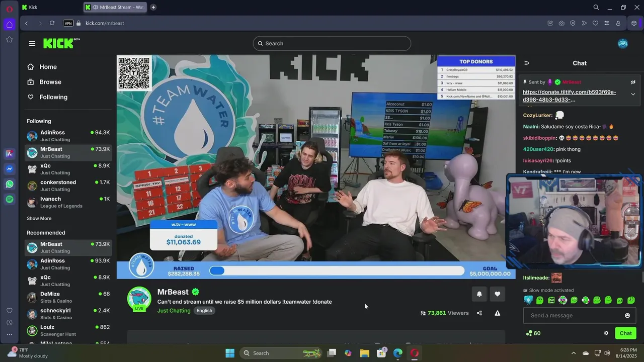Go to Home in the sidebar
Screen dimensions: 644x362
point(42,67)
